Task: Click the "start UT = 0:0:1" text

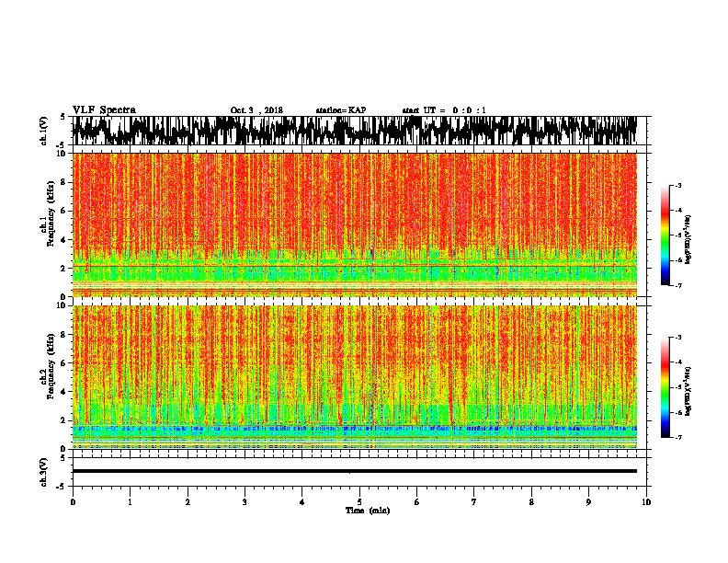Action: 444,110
